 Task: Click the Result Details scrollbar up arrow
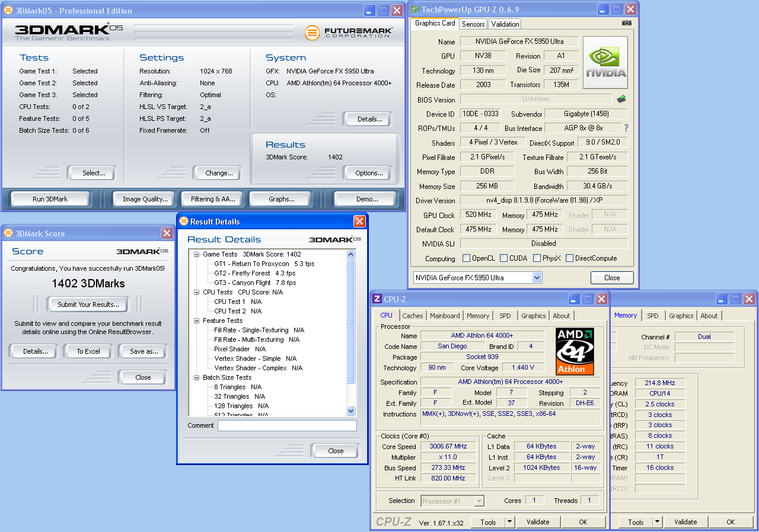350,255
